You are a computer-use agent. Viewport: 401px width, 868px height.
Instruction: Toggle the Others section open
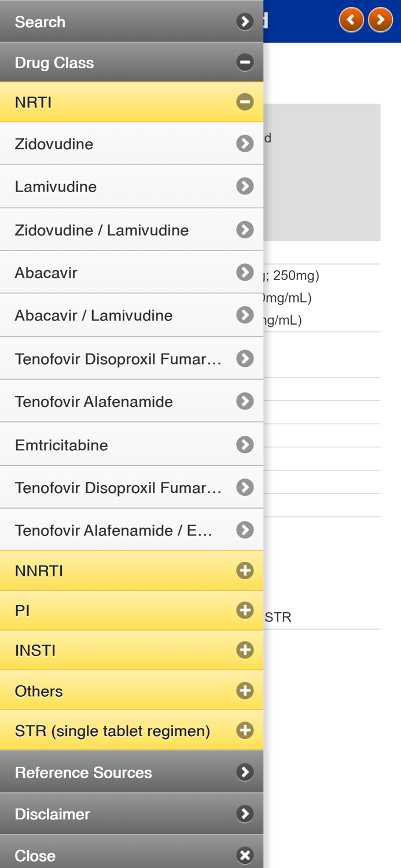245,689
